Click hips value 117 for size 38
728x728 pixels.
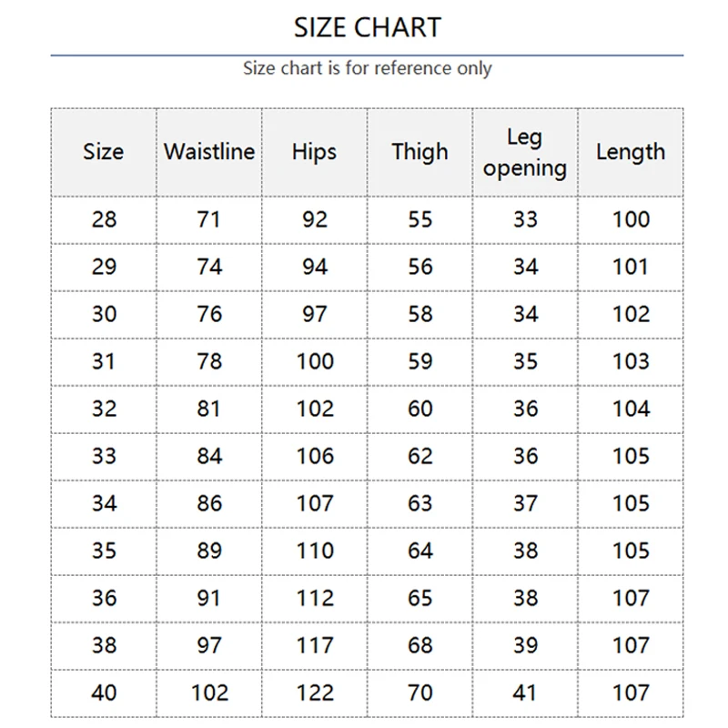[x=314, y=645]
